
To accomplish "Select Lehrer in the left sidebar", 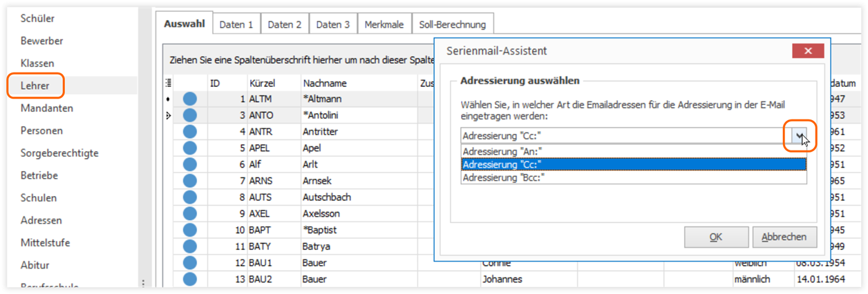I will (x=36, y=86).
